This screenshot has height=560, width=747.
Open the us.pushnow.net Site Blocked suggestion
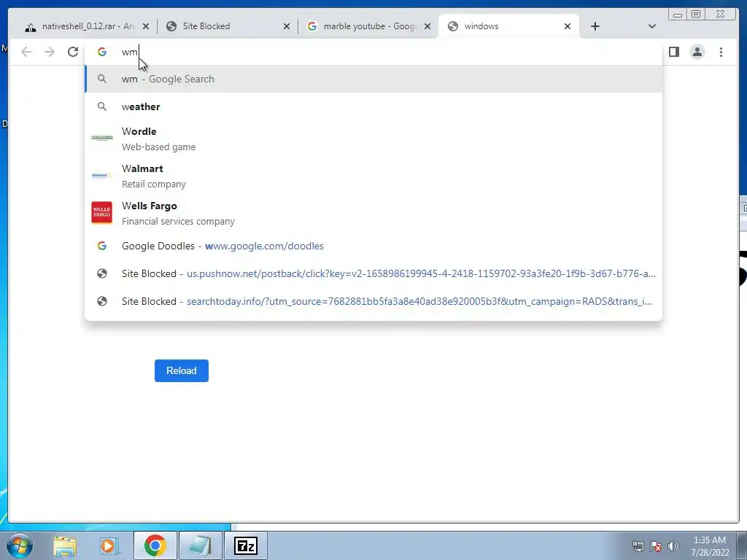pyautogui.click(x=373, y=273)
